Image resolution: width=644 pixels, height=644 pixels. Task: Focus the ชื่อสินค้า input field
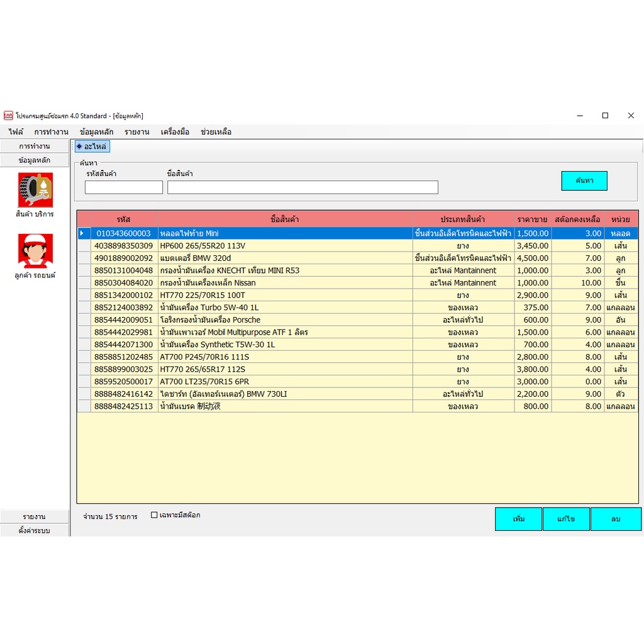click(303, 187)
